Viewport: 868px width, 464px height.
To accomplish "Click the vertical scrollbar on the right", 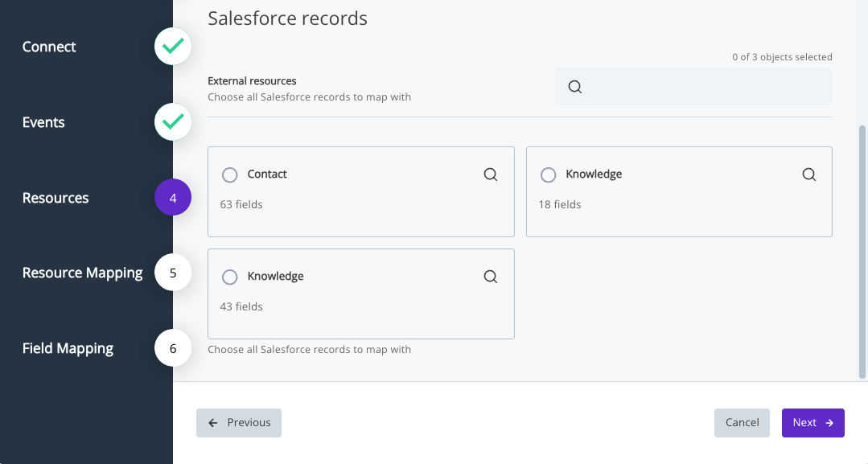I will click(863, 251).
